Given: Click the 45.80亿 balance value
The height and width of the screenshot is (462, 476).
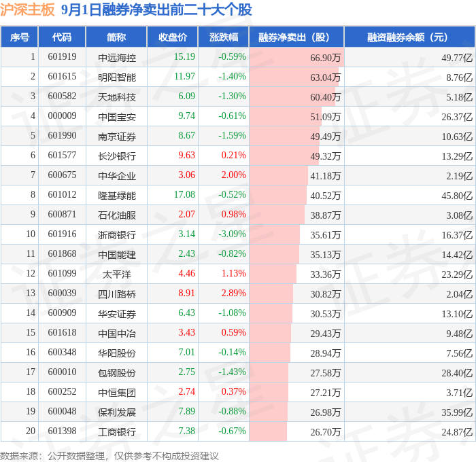Looking at the screenshot, I should pos(457,196).
